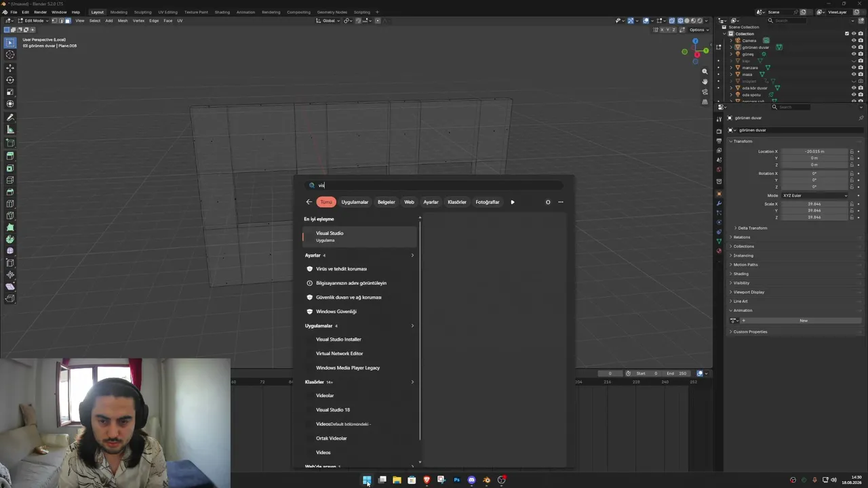This screenshot has width=868, height=488.
Task: Select Uygulamalar filter in Windows search
Action: (355, 202)
